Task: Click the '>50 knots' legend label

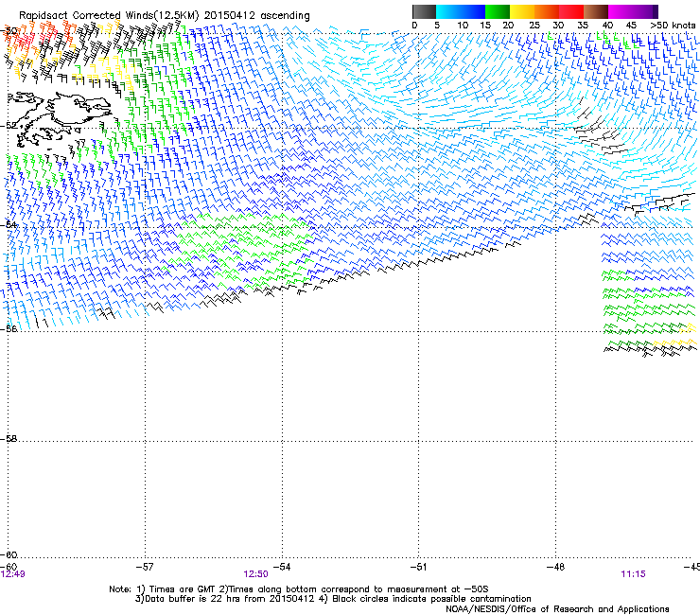Action: pyautogui.click(x=673, y=25)
